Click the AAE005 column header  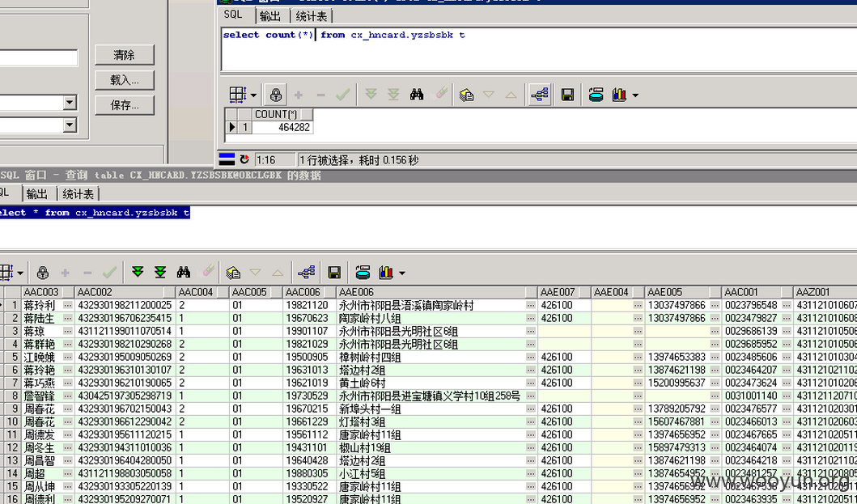pos(683,292)
